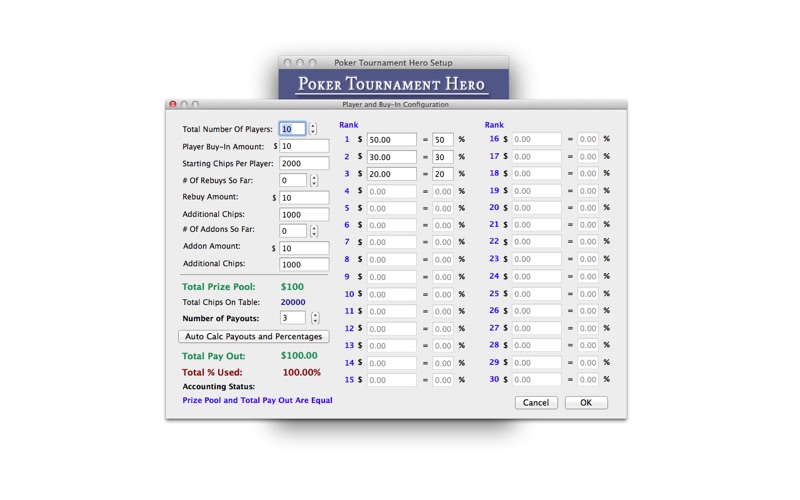Select Additional Chips field under Rebuy Amount
Viewport: 800px width, 500px height.
pos(304,214)
